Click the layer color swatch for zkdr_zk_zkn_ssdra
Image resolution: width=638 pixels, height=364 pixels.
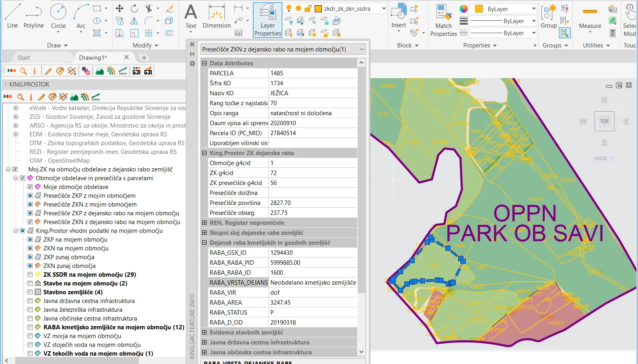coord(318,9)
